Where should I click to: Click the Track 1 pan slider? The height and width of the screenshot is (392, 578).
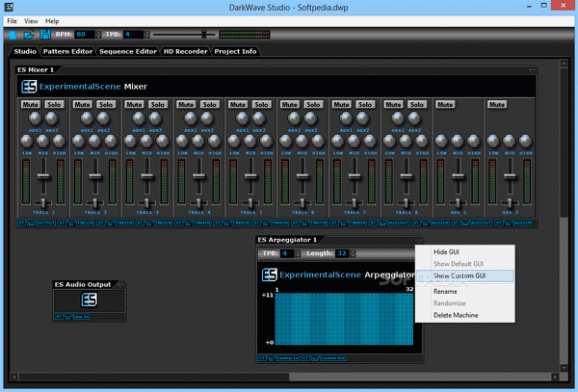pos(43,203)
